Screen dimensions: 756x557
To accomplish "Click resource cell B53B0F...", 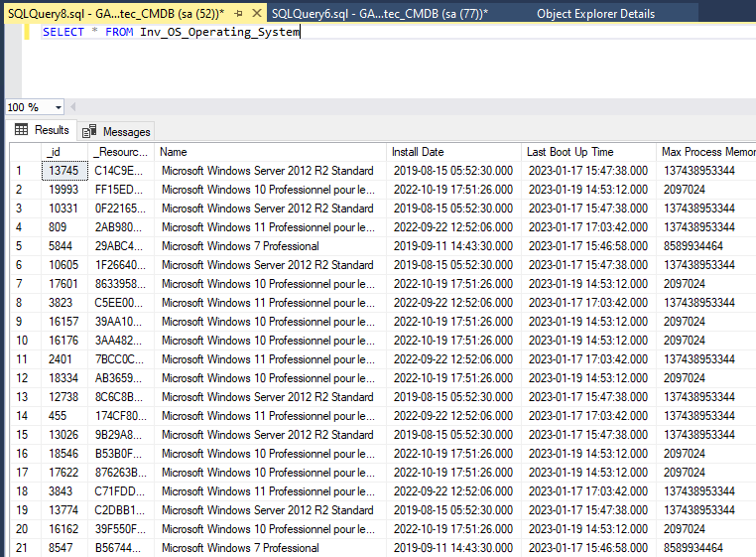I will tap(121, 454).
